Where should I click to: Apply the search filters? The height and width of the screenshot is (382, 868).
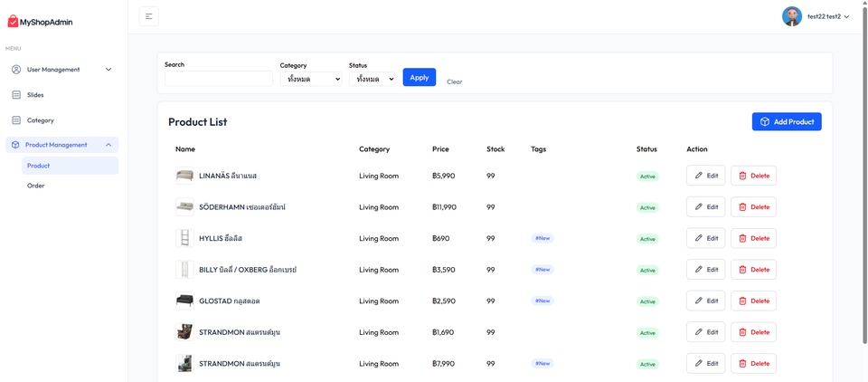pyautogui.click(x=419, y=77)
